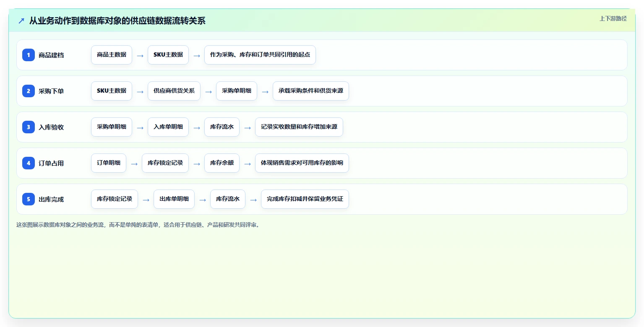Click the title 从业务动作到数据库对象的供应链数据流转关系
The width and height of the screenshot is (644, 327).
pos(117,21)
